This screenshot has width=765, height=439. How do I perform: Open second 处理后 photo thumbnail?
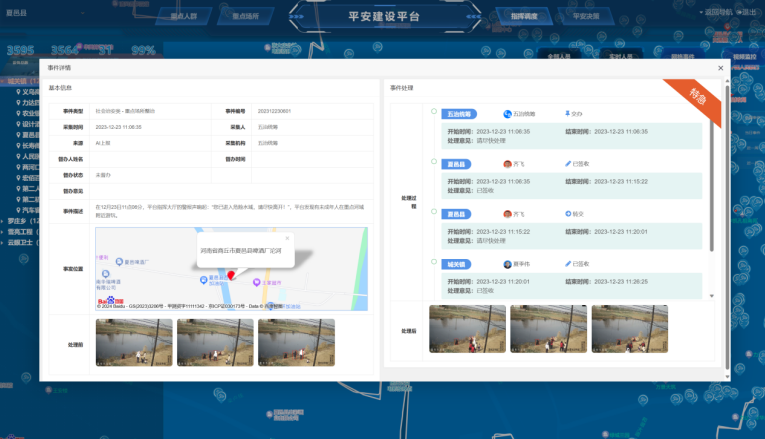click(x=548, y=329)
